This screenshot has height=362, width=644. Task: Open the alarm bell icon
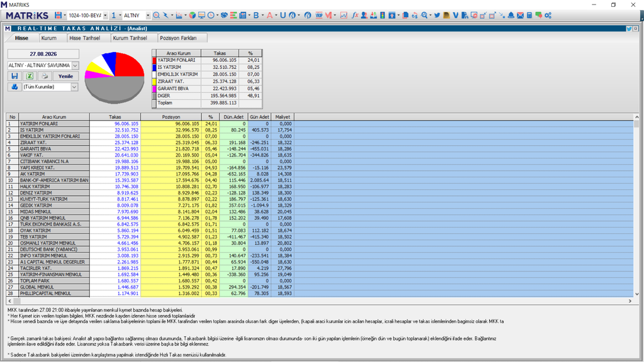[x=511, y=15]
